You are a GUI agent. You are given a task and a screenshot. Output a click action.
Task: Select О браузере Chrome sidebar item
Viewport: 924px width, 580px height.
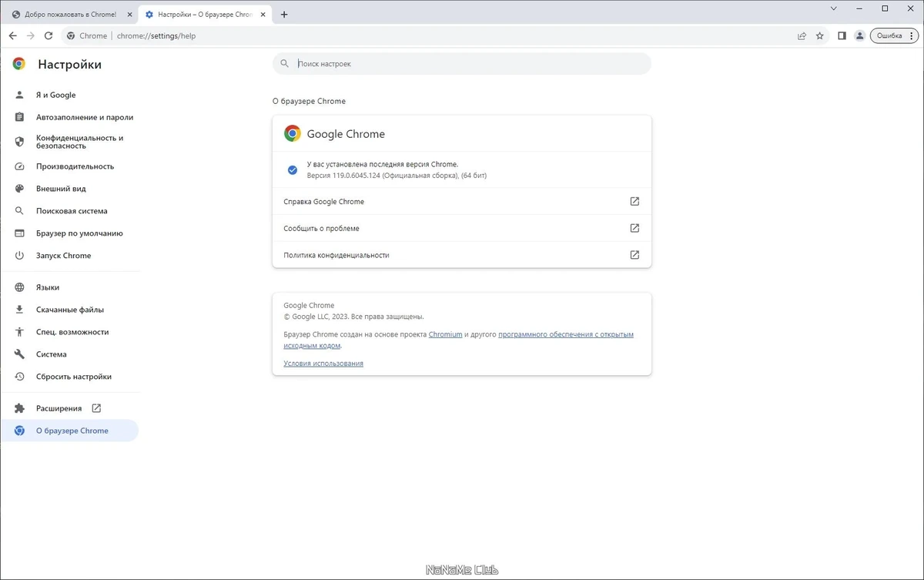tap(69, 431)
